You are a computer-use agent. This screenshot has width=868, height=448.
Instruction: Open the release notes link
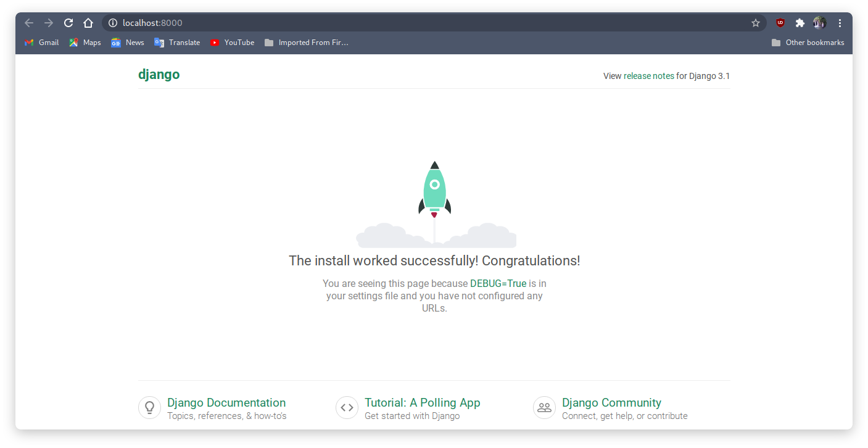(649, 76)
